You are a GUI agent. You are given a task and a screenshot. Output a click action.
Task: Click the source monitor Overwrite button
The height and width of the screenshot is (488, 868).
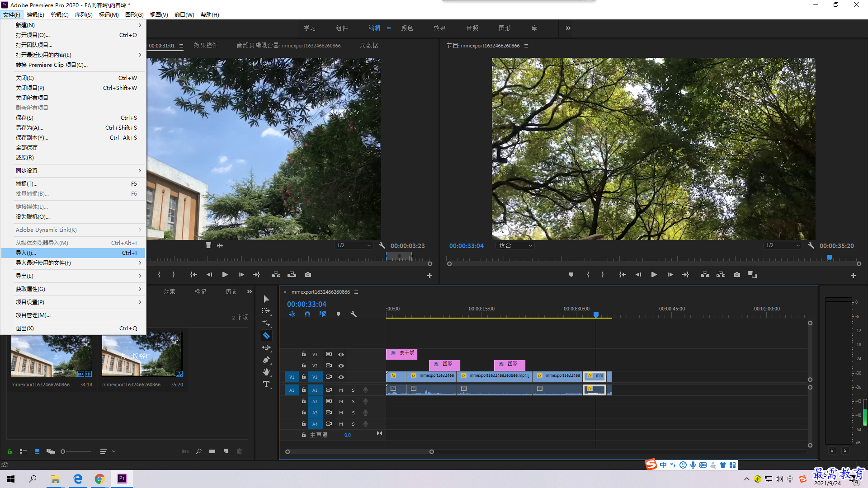pos(292,275)
